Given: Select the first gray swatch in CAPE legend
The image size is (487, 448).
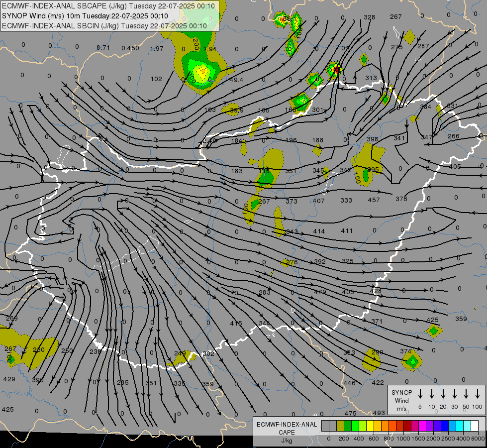Looking at the screenshot, I should tap(325, 426).
